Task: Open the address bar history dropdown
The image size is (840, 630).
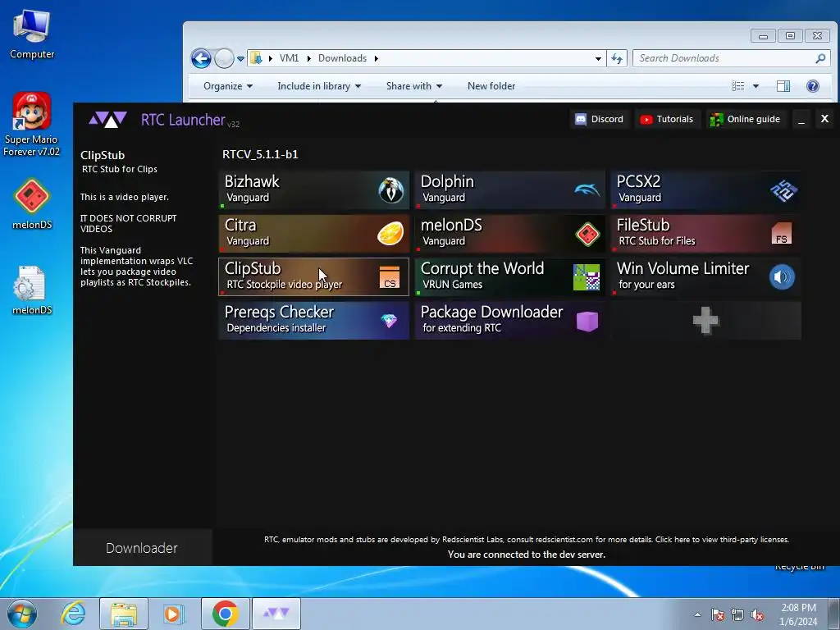Action: tap(598, 58)
